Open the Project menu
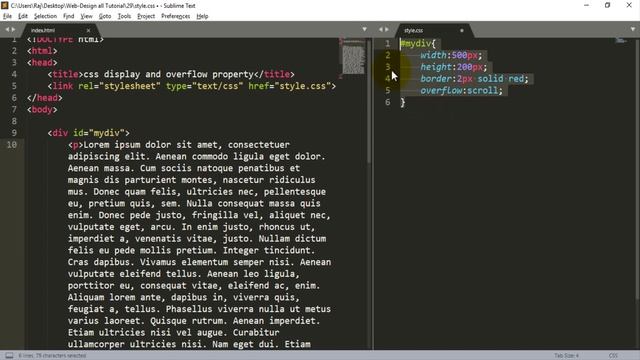The height and width of the screenshot is (360, 640). point(146,16)
